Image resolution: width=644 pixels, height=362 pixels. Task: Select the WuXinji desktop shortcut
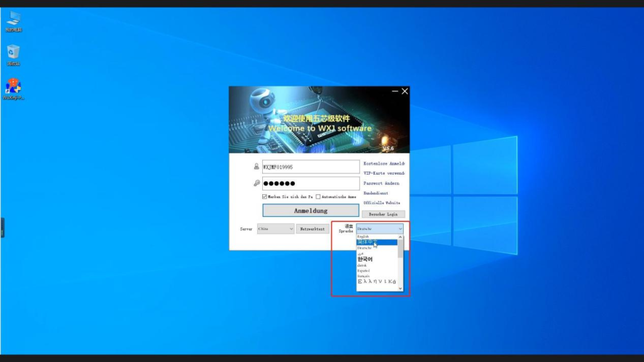(13, 89)
